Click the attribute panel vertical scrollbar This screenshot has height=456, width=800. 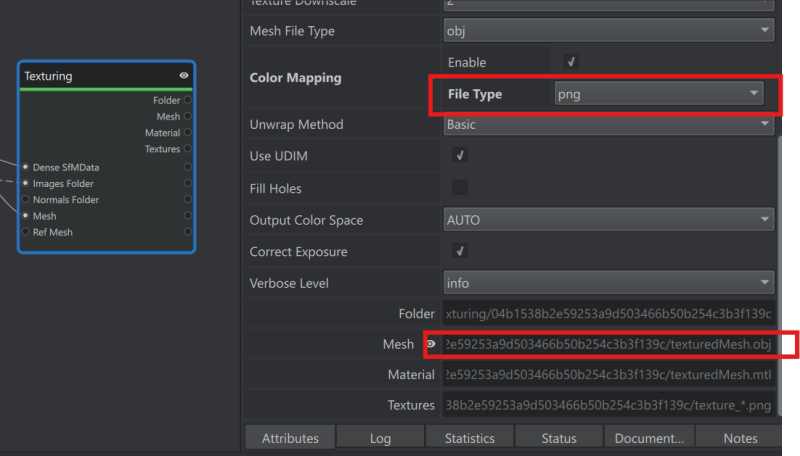click(x=779, y=275)
